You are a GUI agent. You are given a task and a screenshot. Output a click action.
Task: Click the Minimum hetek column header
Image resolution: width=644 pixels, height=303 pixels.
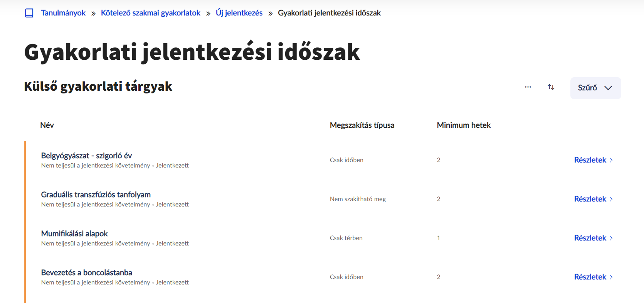464,125
